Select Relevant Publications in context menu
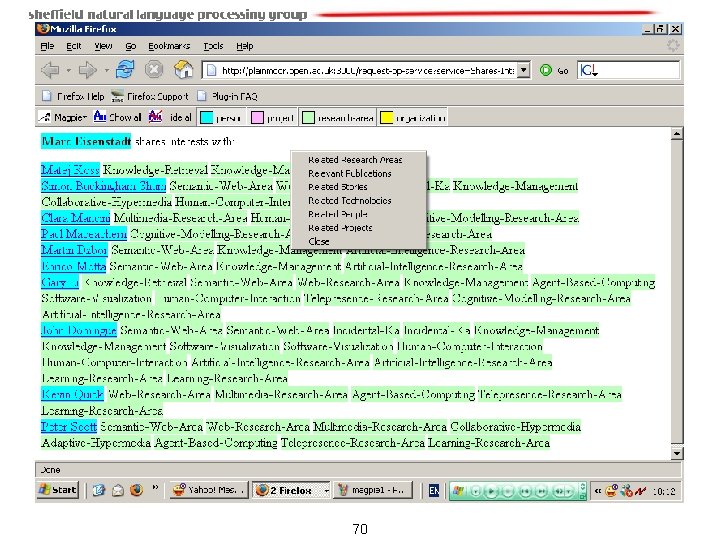 pyautogui.click(x=350, y=174)
